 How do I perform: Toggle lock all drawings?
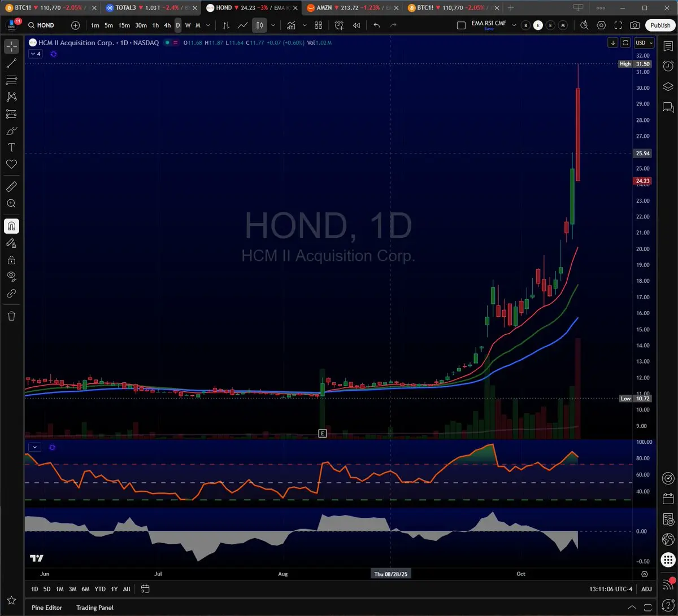click(x=11, y=260)
